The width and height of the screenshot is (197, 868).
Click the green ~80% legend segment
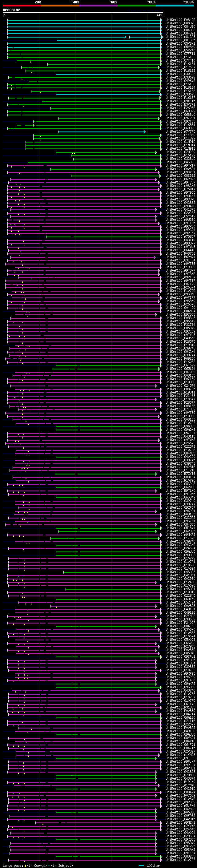pos(137,6)
